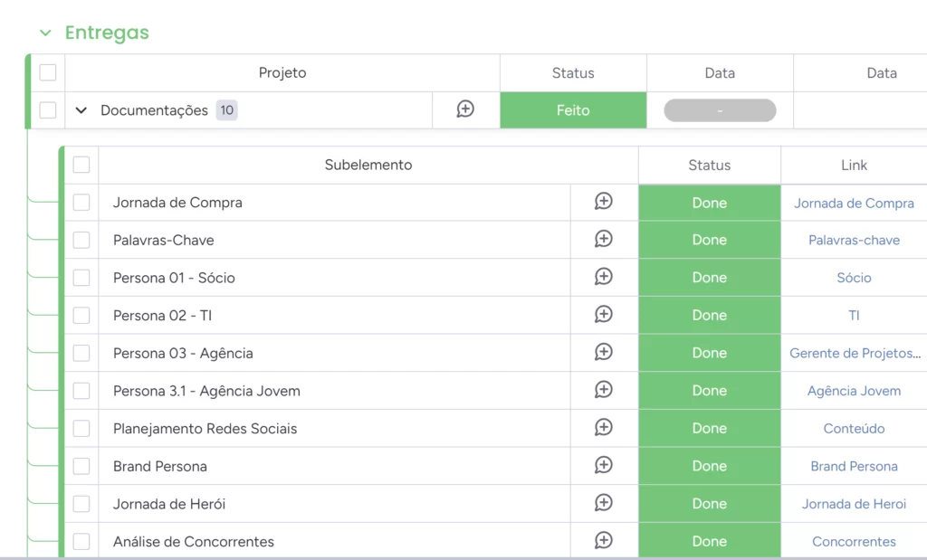Screen dimensions: 927x560
Task: Open update bubble for Análise de Concorrentes
Action: click(604, 541)
